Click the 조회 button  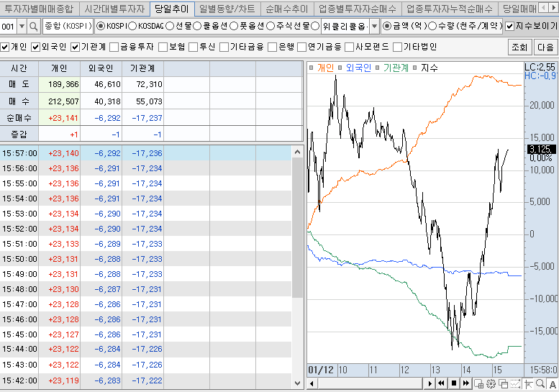[519, 47]
